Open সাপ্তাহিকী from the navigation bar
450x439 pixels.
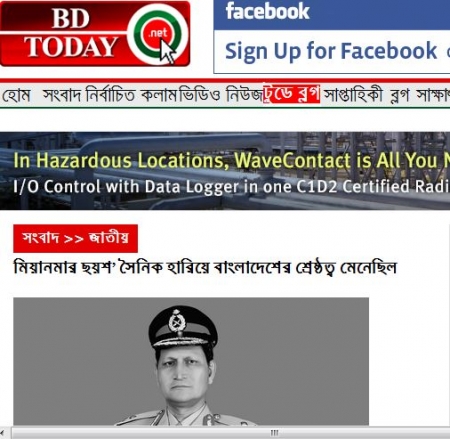pyautogui.click(x=353, y=95)
